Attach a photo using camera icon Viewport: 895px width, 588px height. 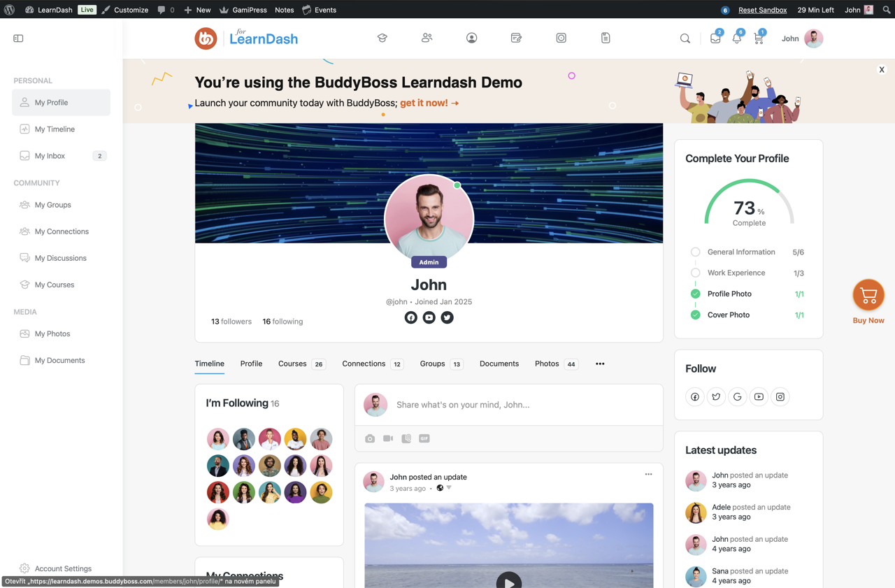pyautogui.click(x=370, y=438)
